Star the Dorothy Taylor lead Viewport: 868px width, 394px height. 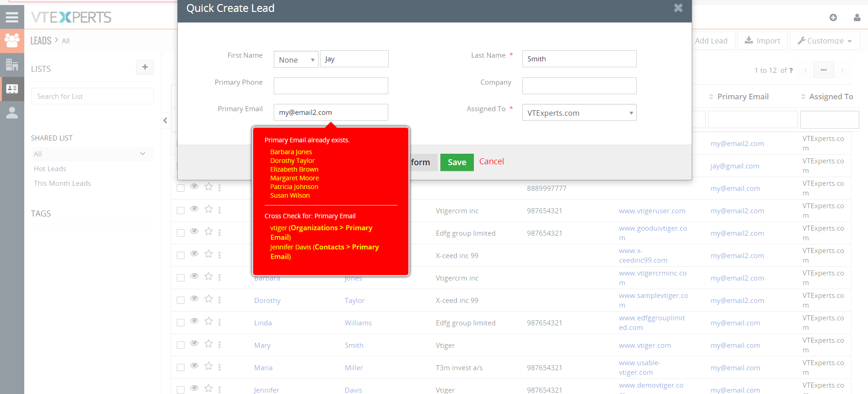(208, 299)
